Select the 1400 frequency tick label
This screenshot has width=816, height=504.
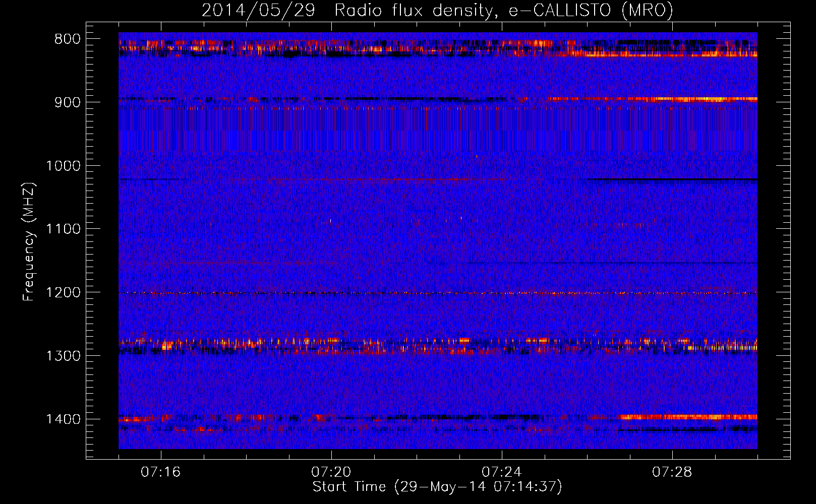(63, 419)
